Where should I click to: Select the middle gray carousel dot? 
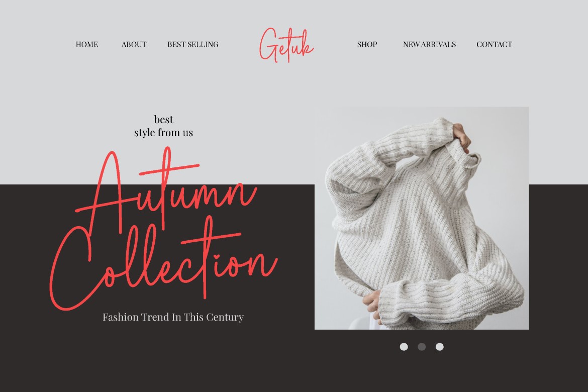tap(422, 347)
